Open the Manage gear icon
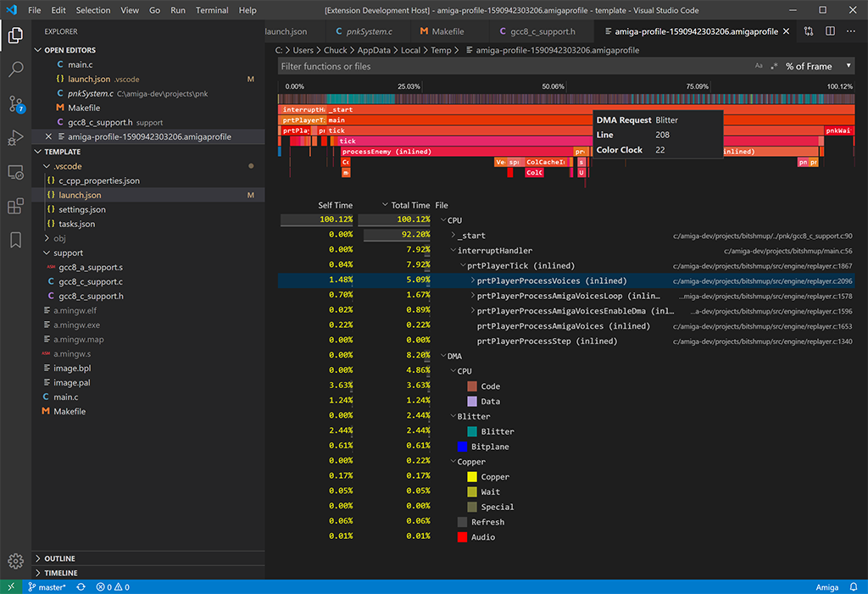This screenshot has height=594, width=868. tap(15, 561)
